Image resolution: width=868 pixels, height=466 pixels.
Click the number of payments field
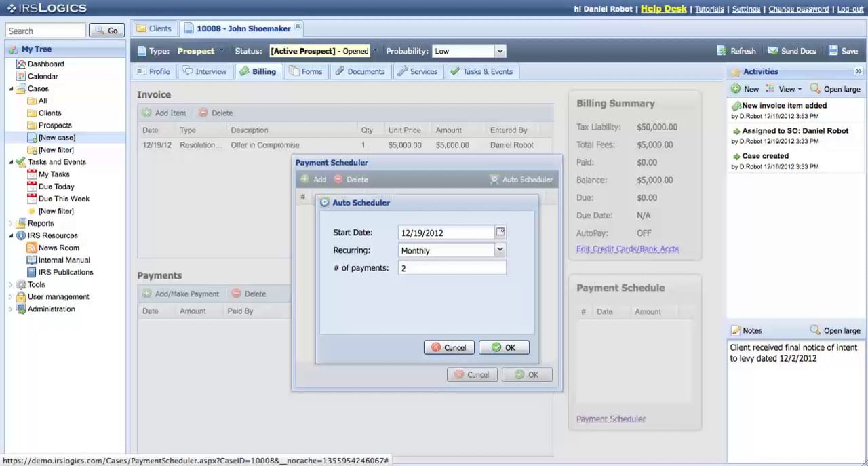[452, 268]
